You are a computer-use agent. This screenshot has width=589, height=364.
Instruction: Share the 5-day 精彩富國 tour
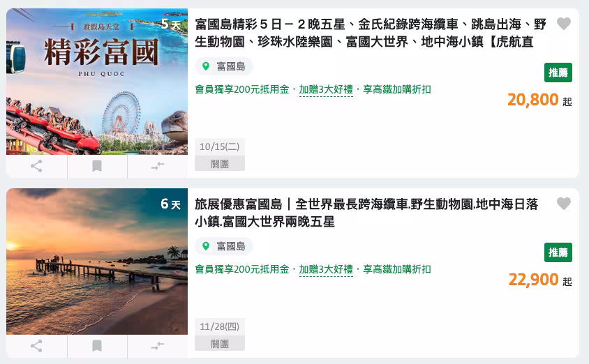click(36, 166)
